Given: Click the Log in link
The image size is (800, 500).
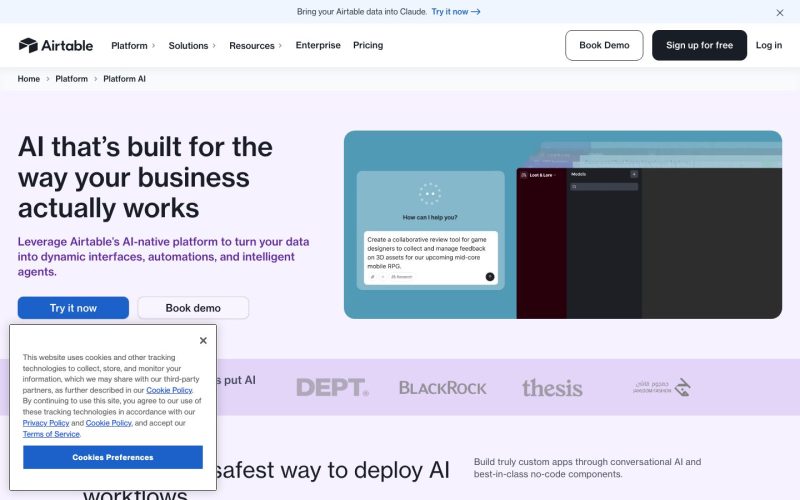Looking at the screenshot, I should (768, 45).
